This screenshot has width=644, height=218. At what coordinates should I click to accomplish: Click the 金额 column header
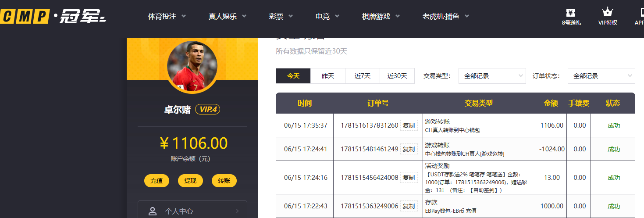[551, 103]
